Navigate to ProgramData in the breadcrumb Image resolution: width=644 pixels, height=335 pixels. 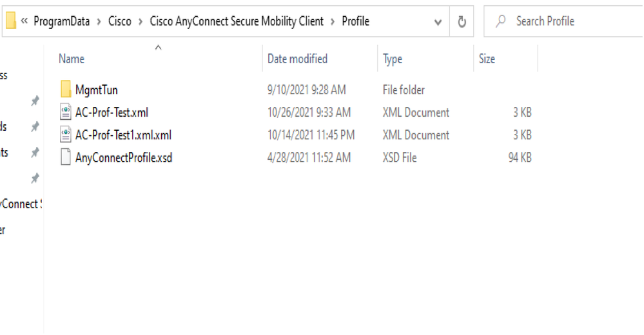(x=62, y=21)
